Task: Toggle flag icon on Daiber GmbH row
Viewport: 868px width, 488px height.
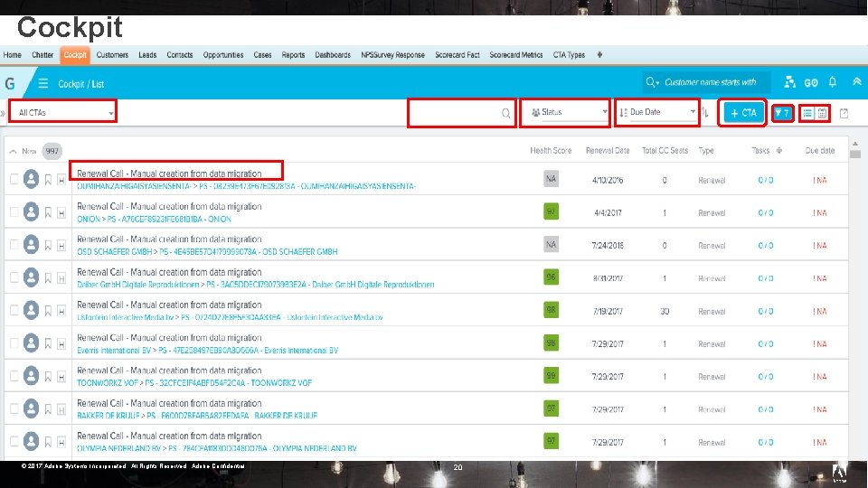Action: pos(48,278)
